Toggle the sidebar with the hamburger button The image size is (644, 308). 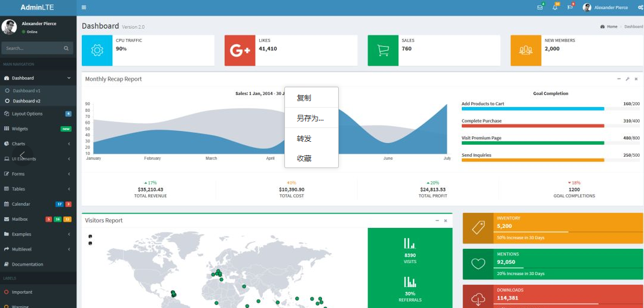pyautogui.click(x=84, y=7)
